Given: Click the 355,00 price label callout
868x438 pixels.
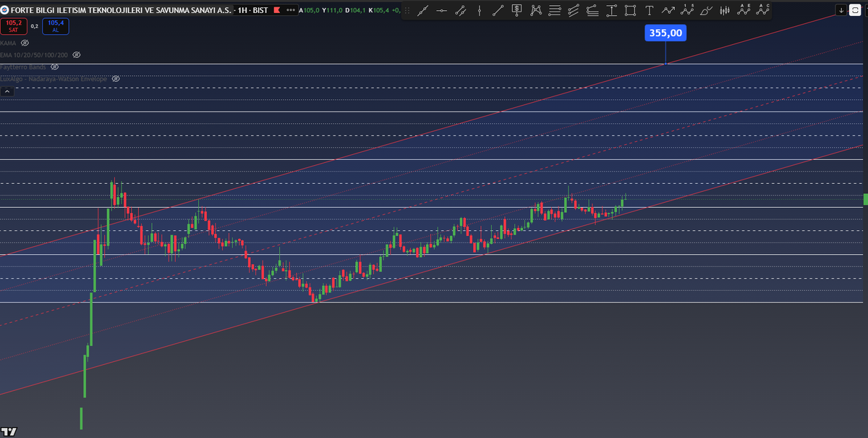Looking at the screenshot, I should [665, 33].
